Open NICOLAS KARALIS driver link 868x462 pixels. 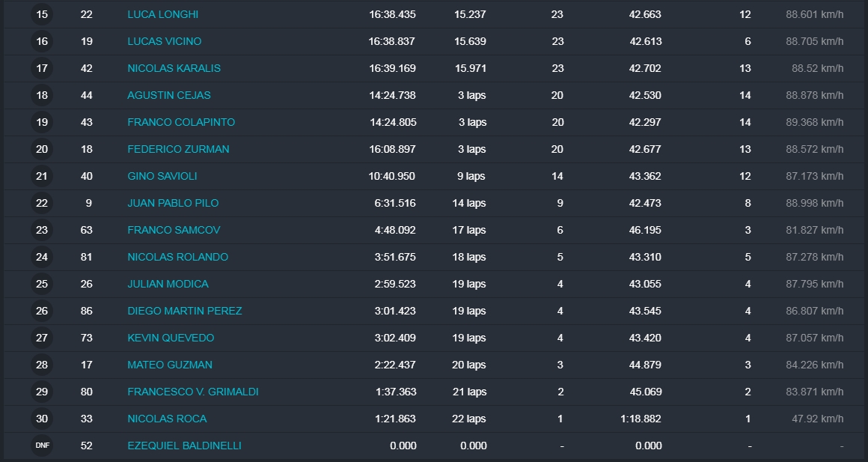174,68
